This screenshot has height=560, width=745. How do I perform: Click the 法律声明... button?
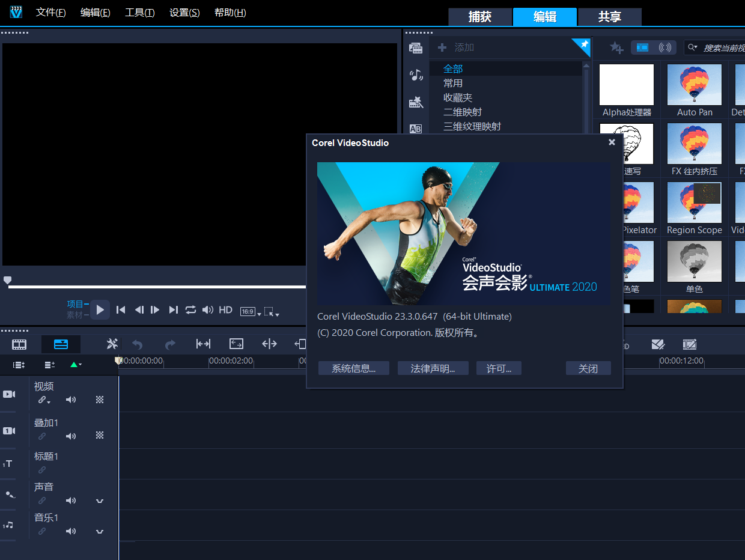pyautogui.click(x=433, y=368)
